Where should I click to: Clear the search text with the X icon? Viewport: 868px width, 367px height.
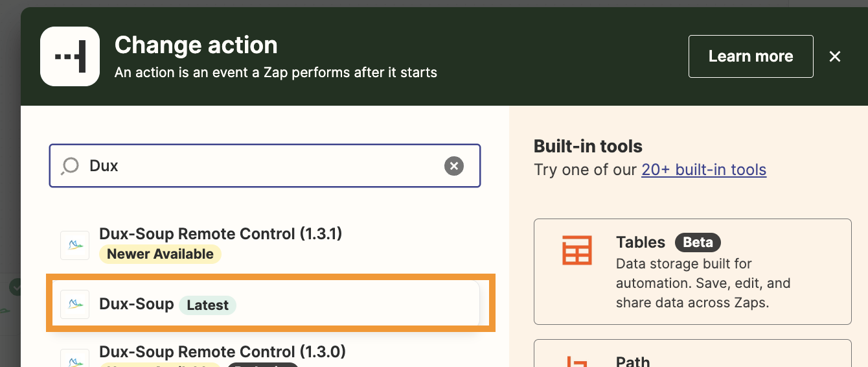454,166
